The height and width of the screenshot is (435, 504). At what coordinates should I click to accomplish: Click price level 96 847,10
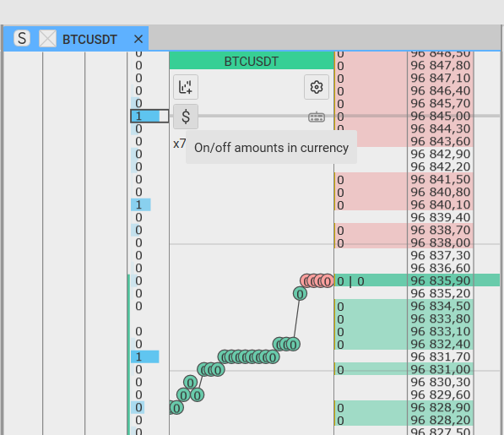[441, 78]
